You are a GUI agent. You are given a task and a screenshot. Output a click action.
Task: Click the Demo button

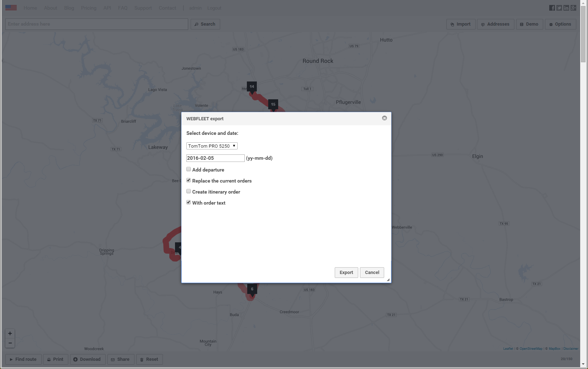pos(530,24)
